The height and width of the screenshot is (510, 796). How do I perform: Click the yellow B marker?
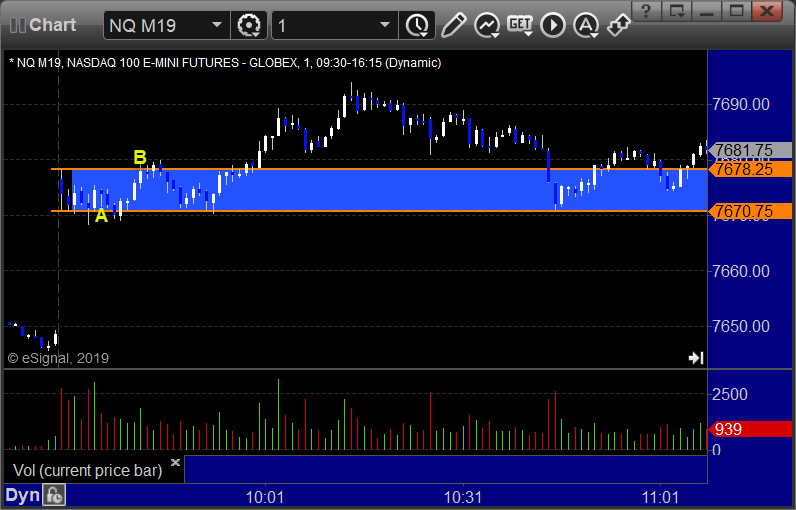pos(140,157)
